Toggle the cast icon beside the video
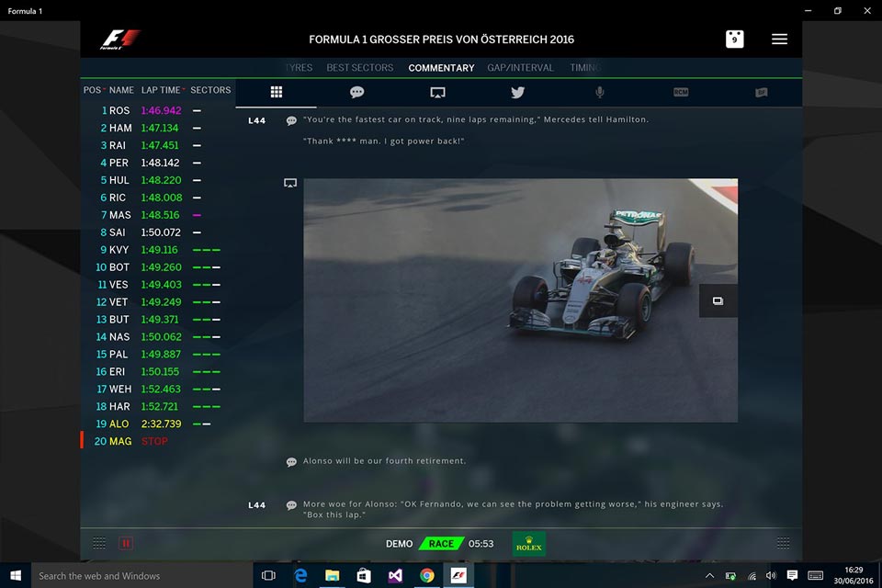 click(x=290, y=182)
